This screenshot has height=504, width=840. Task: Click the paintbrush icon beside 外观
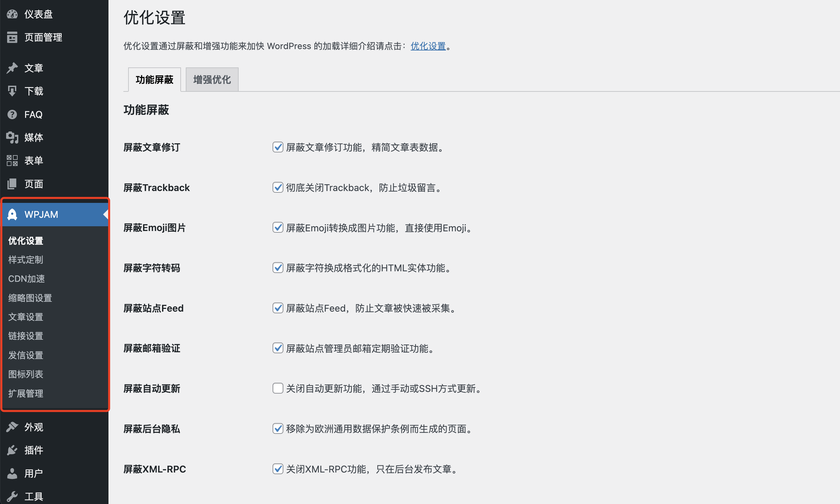tap(12, 427)
